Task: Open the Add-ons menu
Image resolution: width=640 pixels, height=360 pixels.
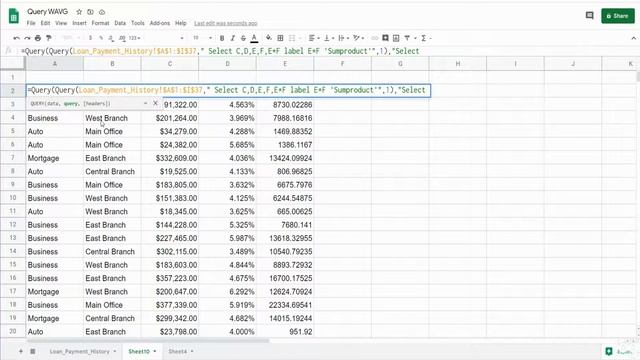Action: (x=160, y=23)
